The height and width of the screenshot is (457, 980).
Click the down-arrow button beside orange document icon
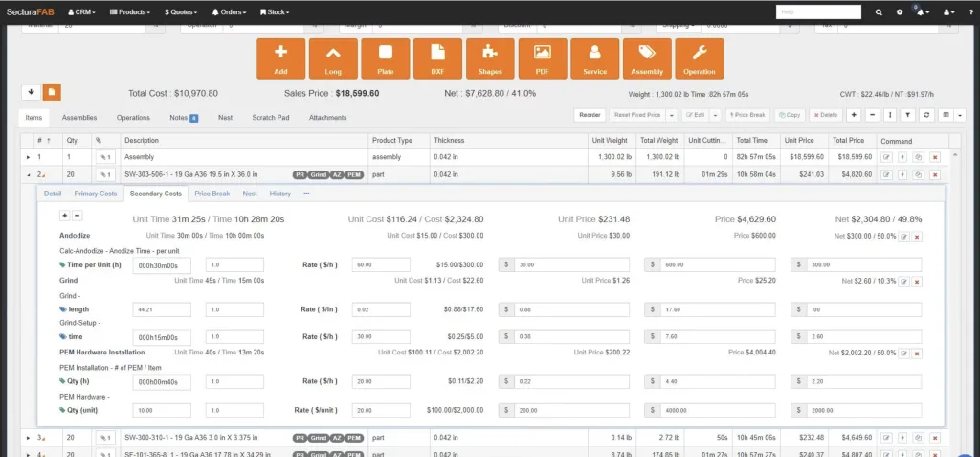[x=31, y=92]
